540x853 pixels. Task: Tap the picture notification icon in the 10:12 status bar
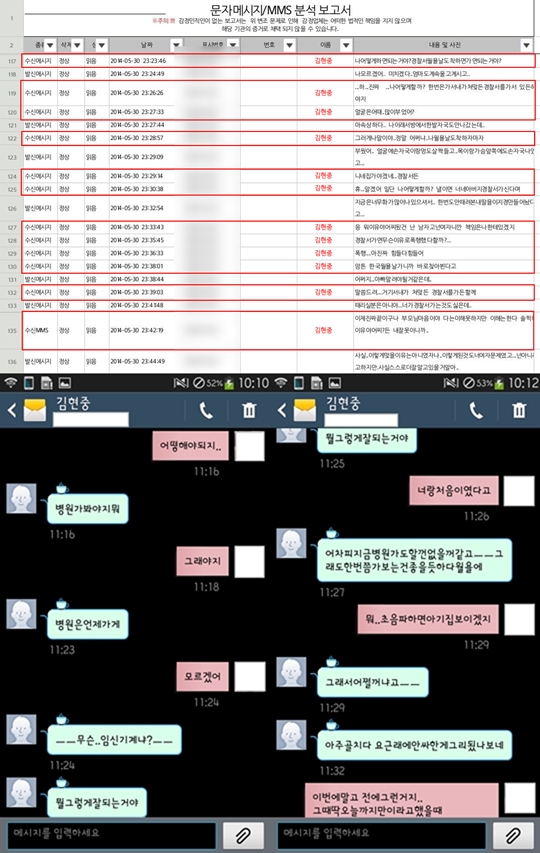click(x=334, y=383)
